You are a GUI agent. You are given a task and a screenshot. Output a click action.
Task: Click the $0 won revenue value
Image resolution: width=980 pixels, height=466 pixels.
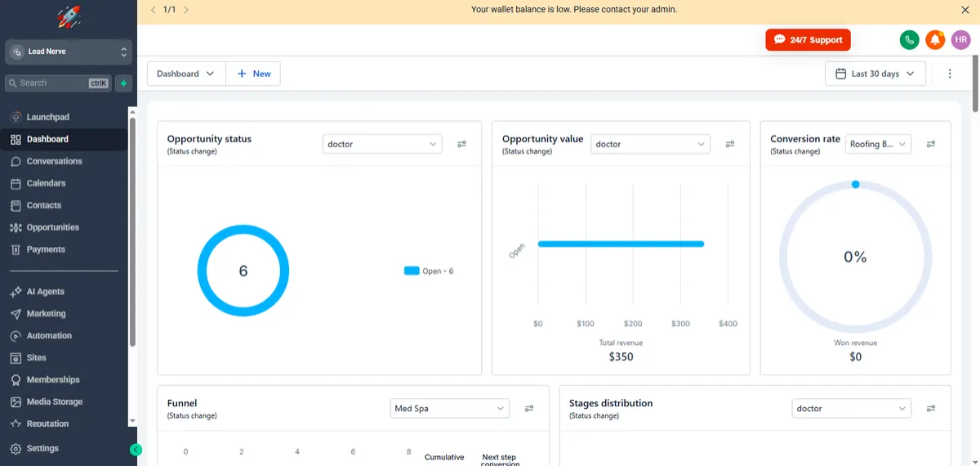coord(855,356)
